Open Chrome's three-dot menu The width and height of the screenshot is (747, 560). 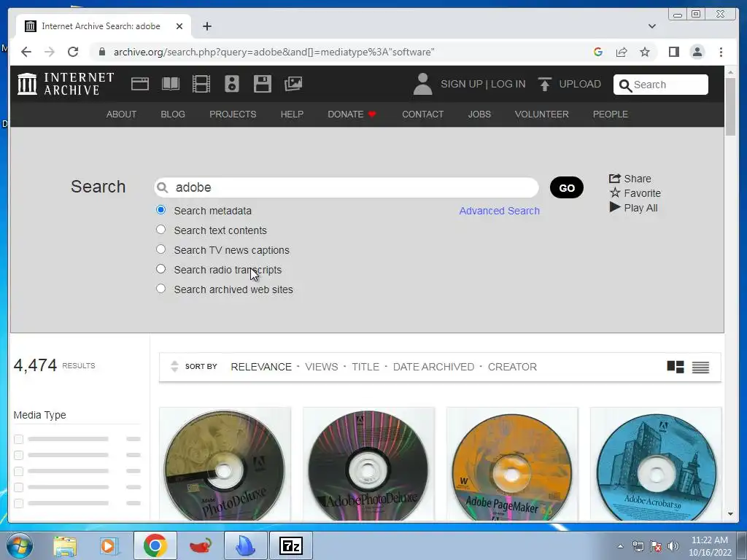[x=721, y=52]
